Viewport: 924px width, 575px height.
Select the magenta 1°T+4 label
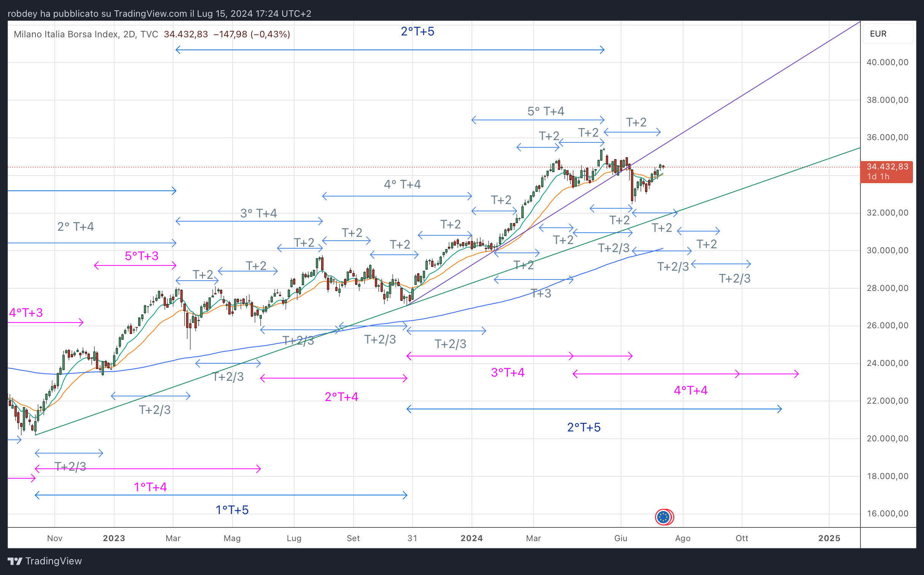[150, 487]
